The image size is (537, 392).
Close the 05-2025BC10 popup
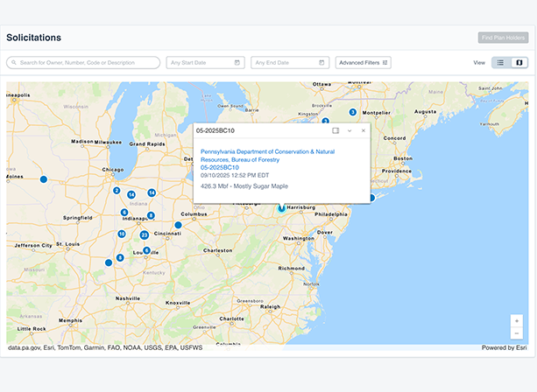coord(364,130)
